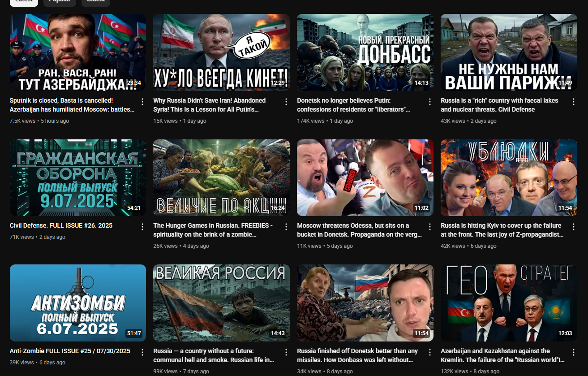Open more actions for Civil Defense FULL ISSUE #26

142,227
